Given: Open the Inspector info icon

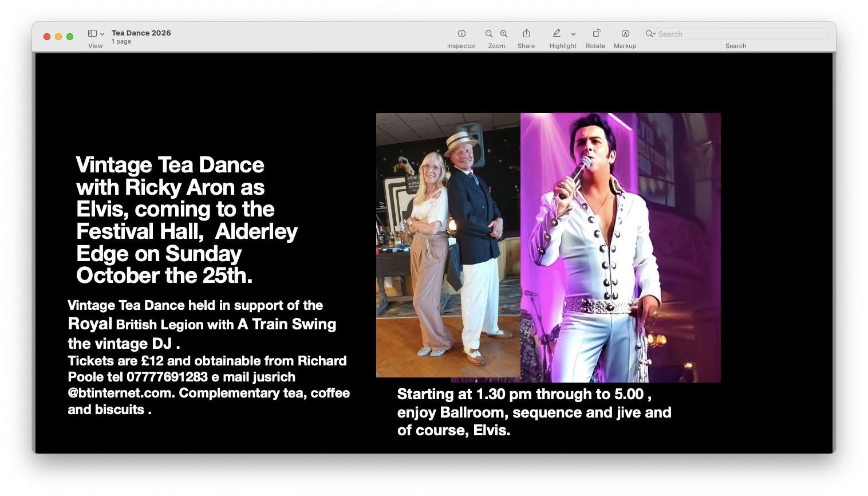Looking at the screenshot, I should click(x=461, y=34).
